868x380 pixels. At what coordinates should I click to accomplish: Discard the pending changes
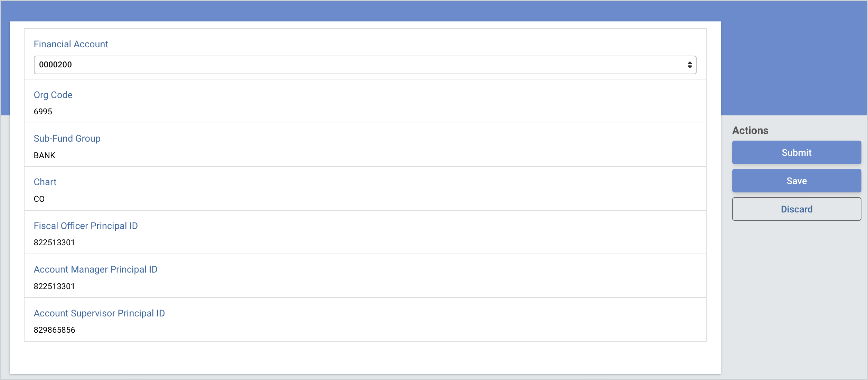[796, 209]
